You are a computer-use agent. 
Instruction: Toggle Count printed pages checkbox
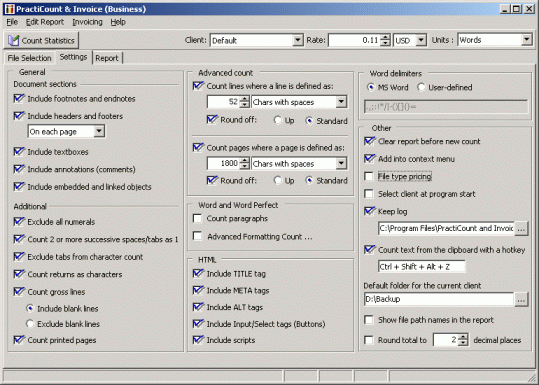pyautogui.click(x=19, y=340)
